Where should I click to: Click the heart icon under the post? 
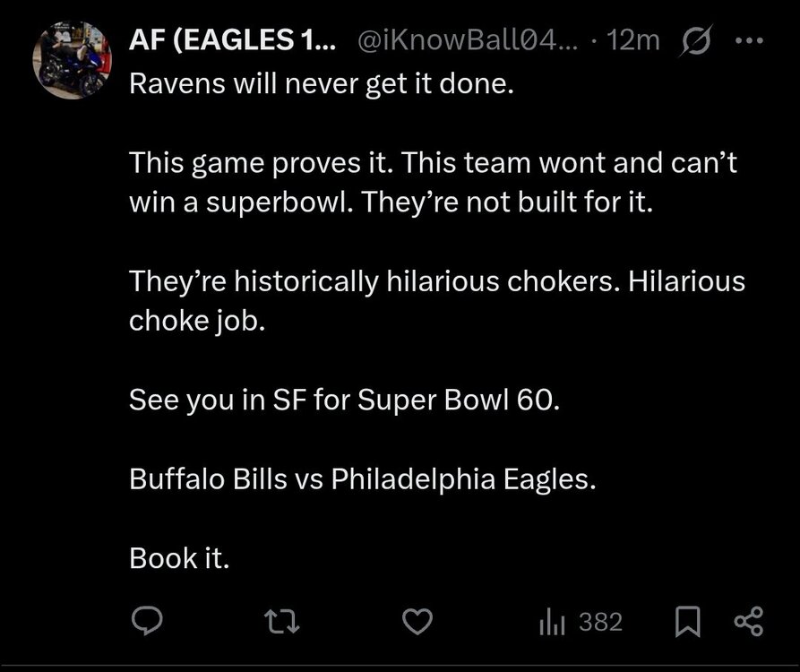point(418,618)
